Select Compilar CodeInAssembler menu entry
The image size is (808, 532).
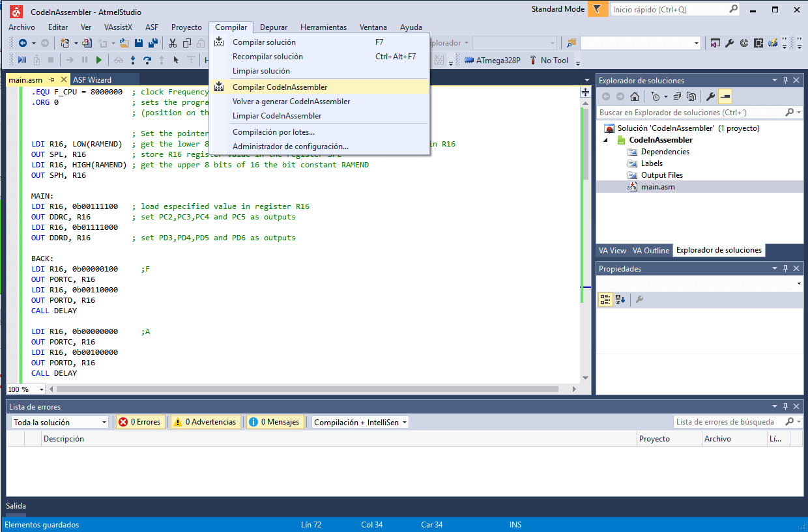tap(319, 87)
